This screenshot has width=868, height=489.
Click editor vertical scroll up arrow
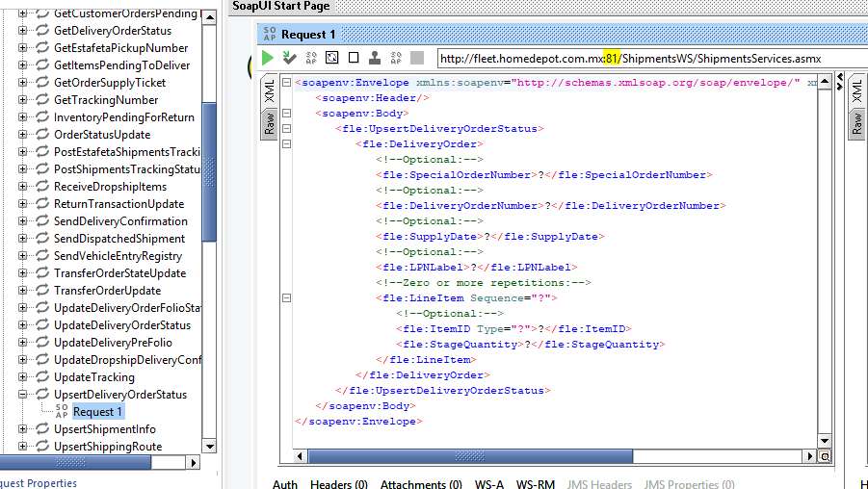[825, 82]
